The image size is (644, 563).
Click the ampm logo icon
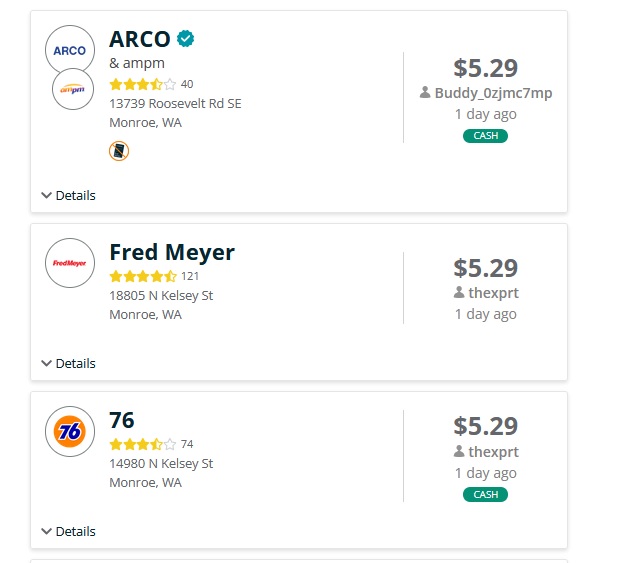coord(73,89)
